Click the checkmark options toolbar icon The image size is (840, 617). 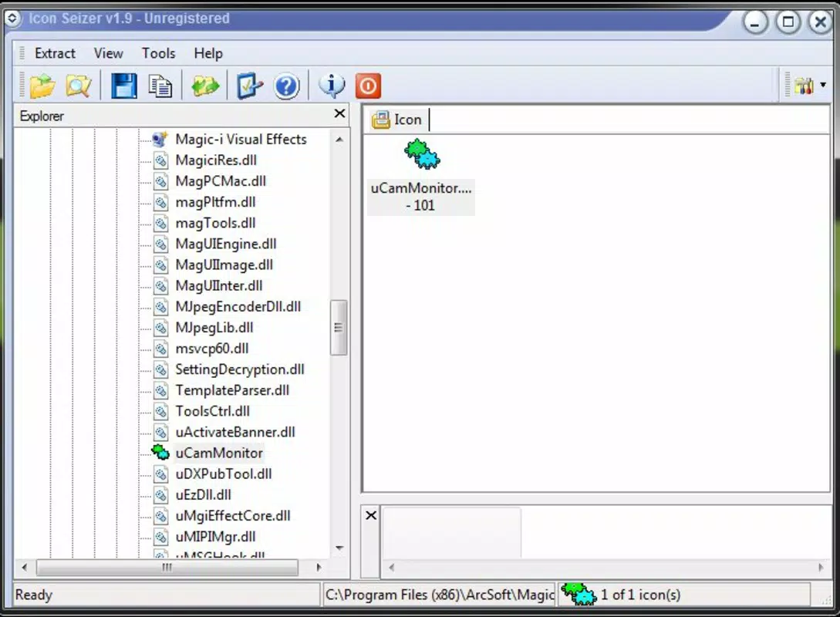pyautogui.click(x=250, y=86)
